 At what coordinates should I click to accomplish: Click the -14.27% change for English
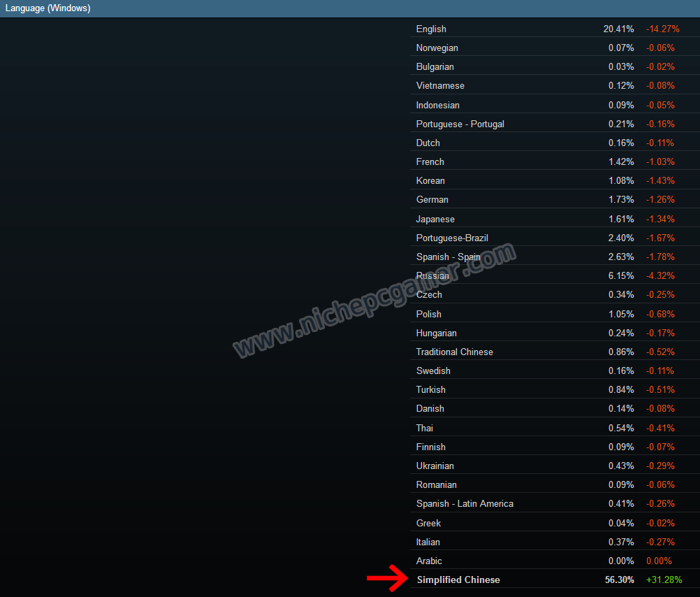pos(663,29)
